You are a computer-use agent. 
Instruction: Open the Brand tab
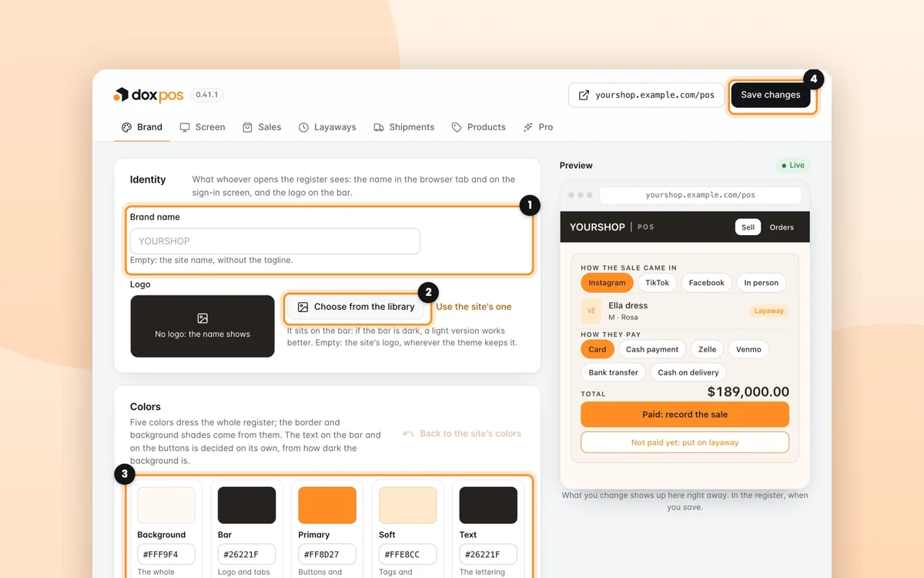tap(142, 127)
